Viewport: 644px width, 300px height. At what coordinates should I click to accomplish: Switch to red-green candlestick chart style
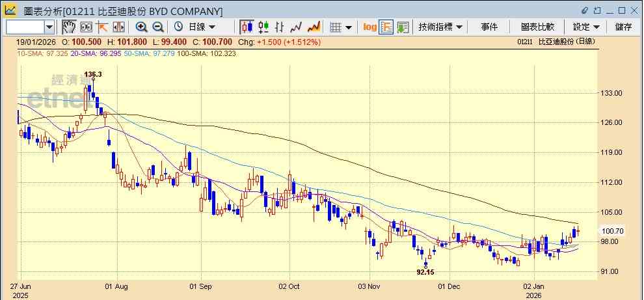263,27
